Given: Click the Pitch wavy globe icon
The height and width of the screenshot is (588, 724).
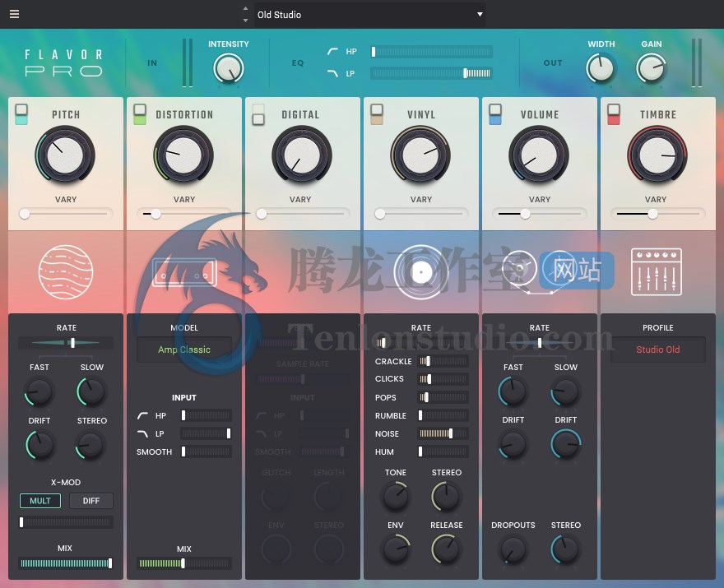Looking at the screenshot, I should point(66,272).
